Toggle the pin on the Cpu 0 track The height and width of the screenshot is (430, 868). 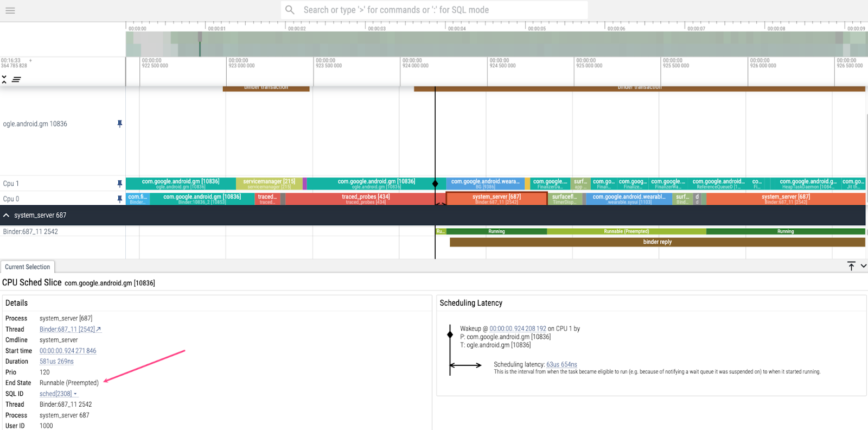[x=119, y=199]
